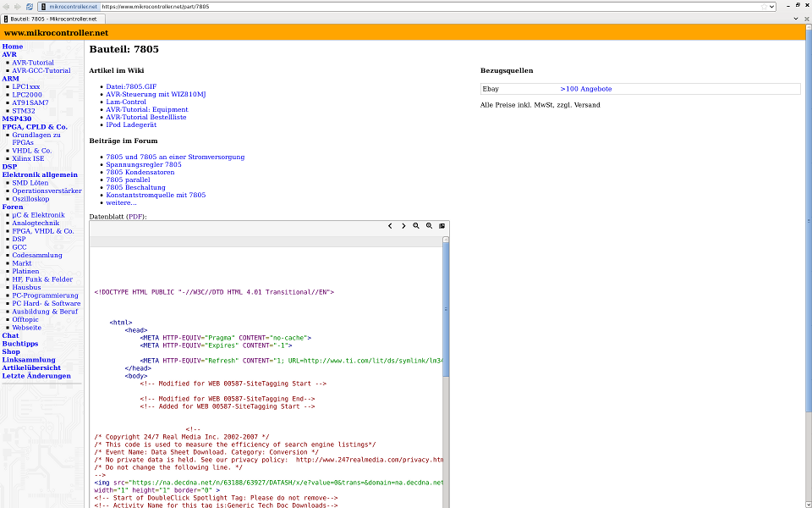Screen dimensions: 812x508
Task: Open the AVR-GCC-Tutorial sidebar link
Action: pyautogui.click(x=41, y=70)
